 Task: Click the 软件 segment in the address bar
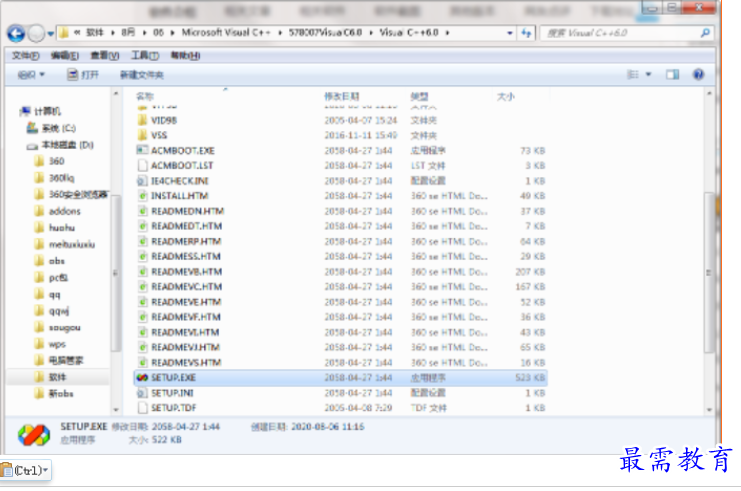(95, 33)
